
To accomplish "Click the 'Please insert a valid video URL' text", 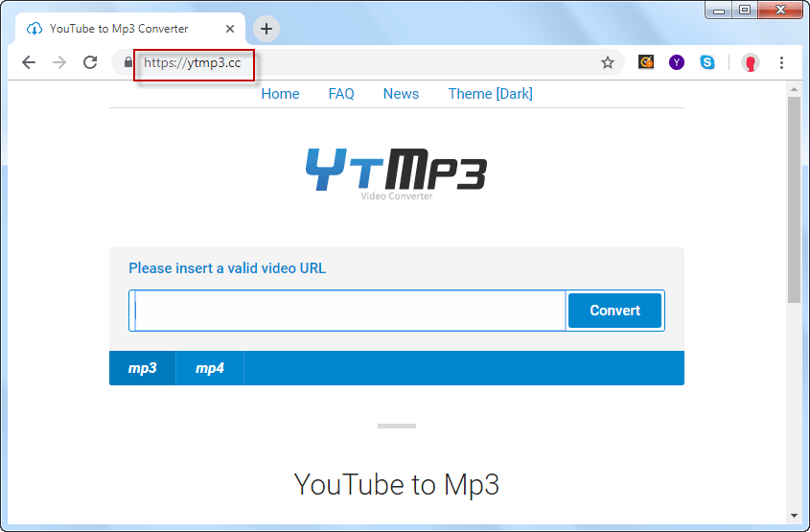I will tap(227, 268).
